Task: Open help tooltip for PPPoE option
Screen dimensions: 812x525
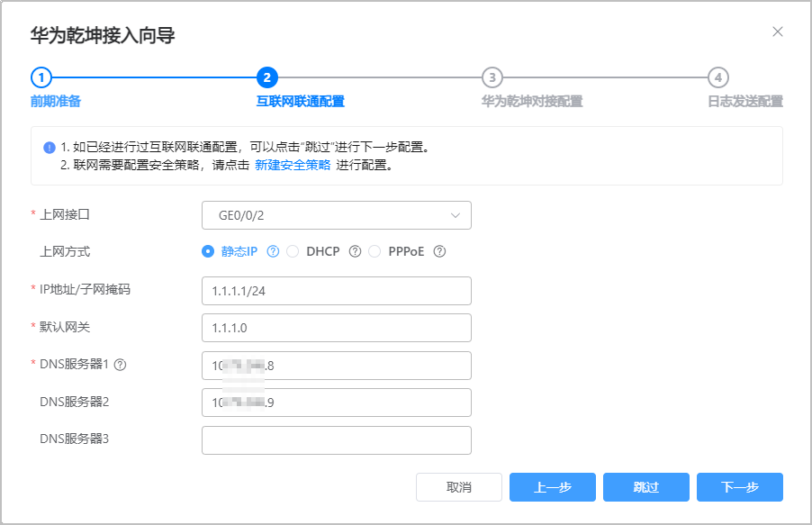Action: pos(439,251)
